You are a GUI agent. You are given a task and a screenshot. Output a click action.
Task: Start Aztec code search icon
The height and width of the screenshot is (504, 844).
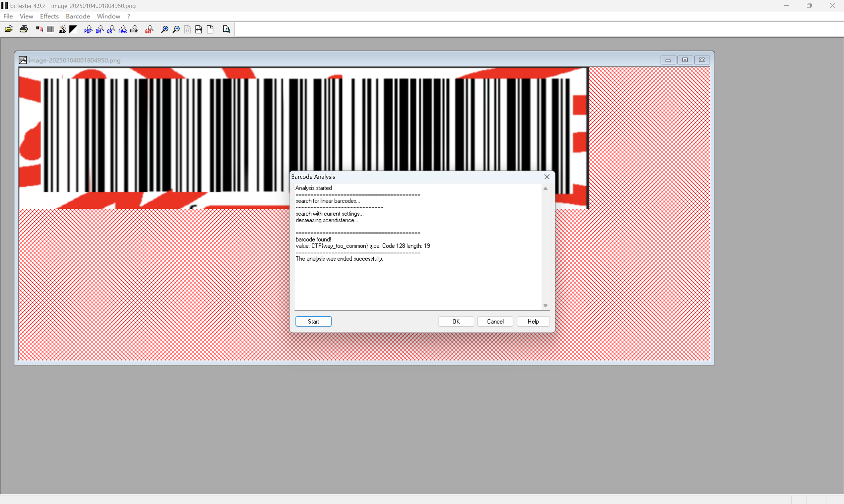[123, 30]
